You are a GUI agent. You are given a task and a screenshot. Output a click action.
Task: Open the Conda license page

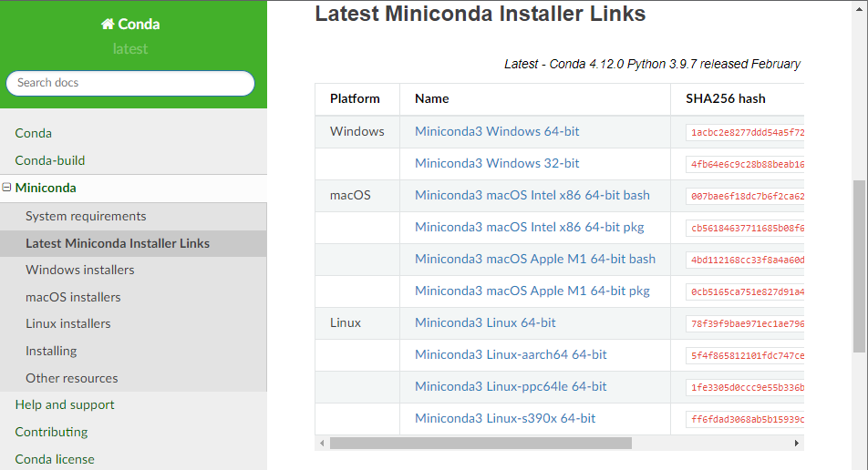click(55, 459)
